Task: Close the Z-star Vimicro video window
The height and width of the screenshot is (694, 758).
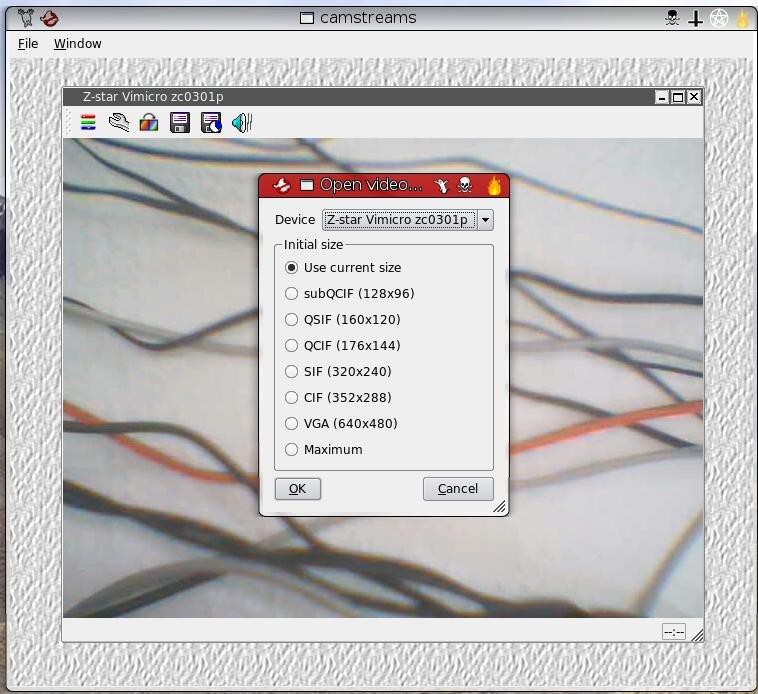Action: pos(694,97)
